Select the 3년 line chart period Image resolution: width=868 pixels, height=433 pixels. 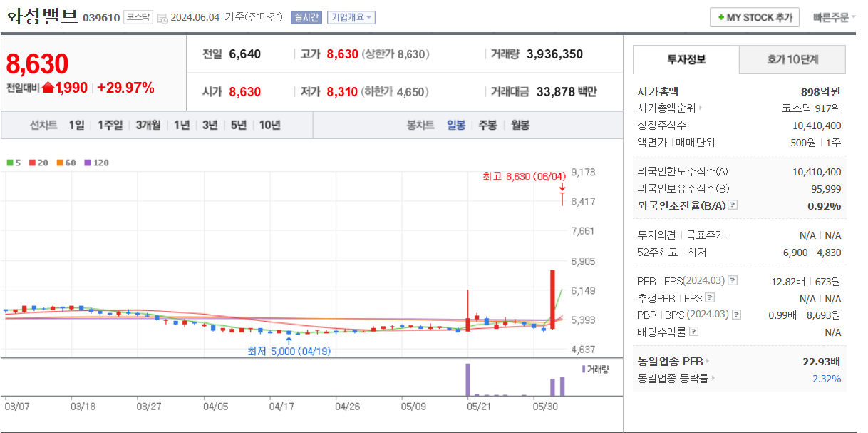coord(210,126)
